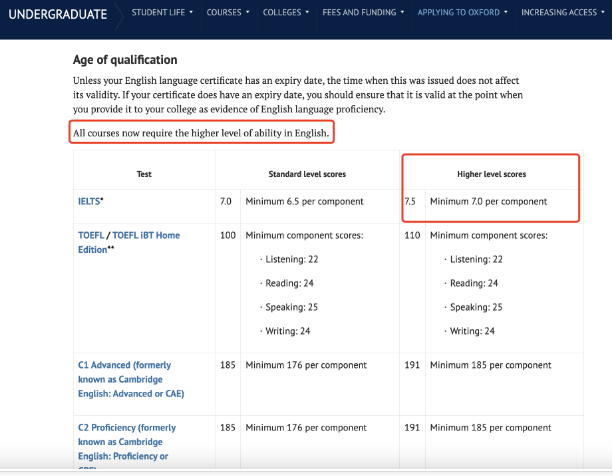The height and width of the screenshot is (476, 613).
Task: Select 'Minimum 176 per component' in C1 Advanced row
Action: [x=306, y=365]
